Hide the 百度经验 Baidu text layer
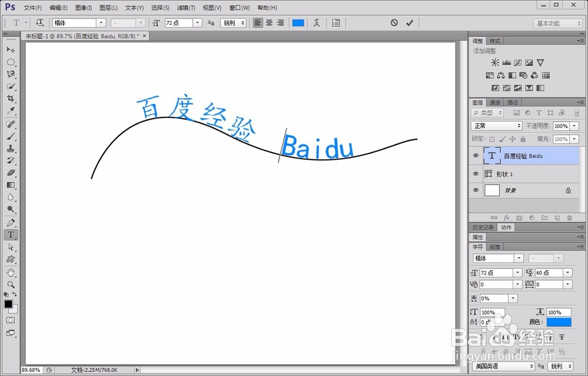The width and height of the screenshot is (588, 376). click(x=476, y=156)
